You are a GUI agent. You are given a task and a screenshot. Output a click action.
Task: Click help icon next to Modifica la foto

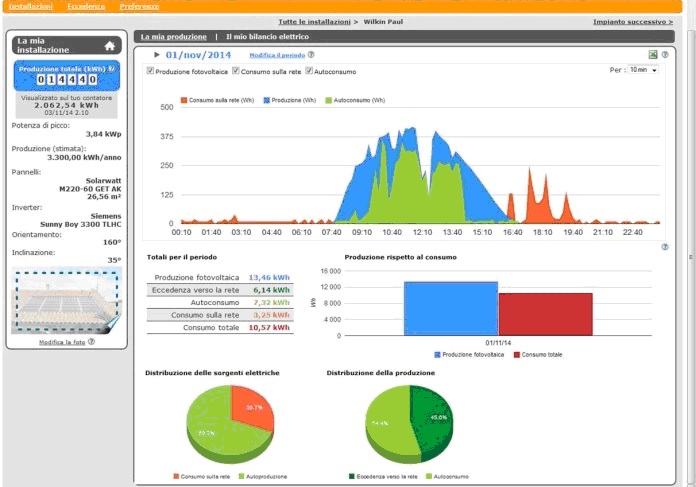[91, 341]
